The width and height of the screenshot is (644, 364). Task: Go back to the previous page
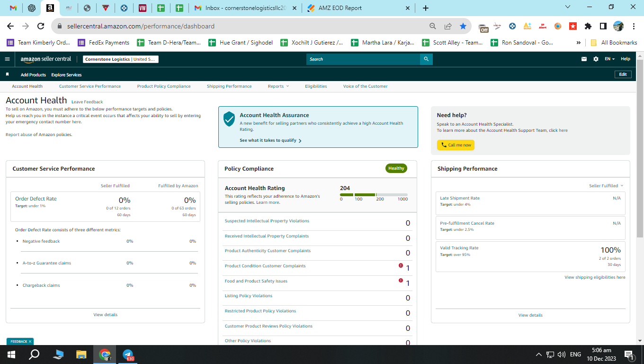[x=10, y=26]
